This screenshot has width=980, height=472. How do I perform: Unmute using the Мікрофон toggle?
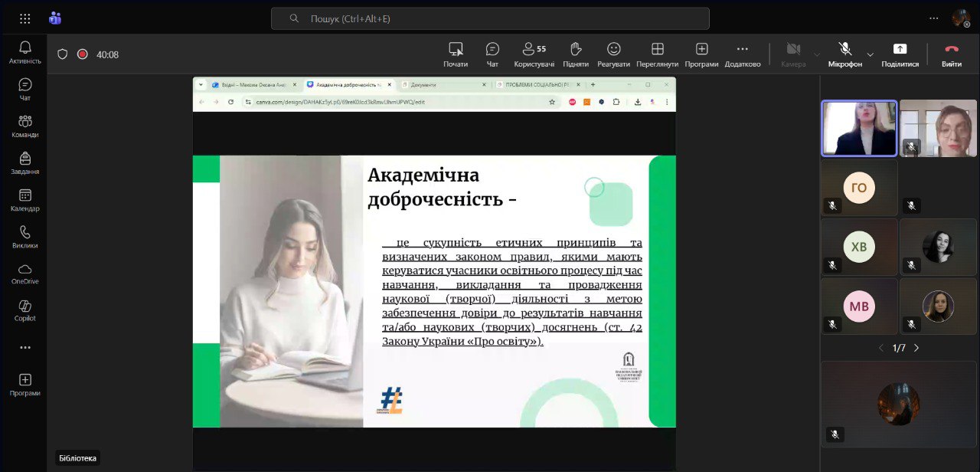pos(844,54)
